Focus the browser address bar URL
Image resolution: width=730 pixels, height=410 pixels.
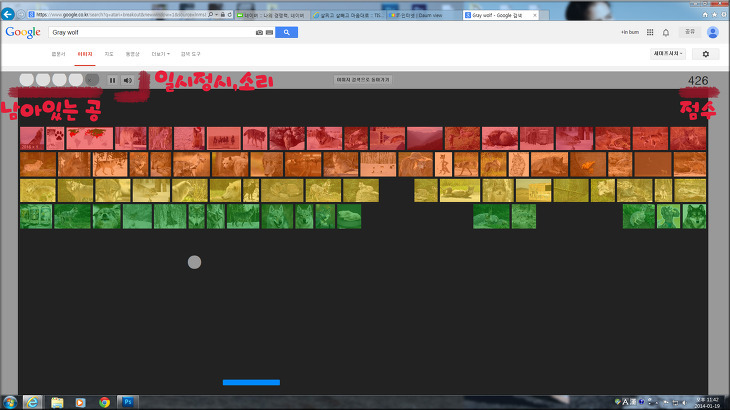pos(121,15)
